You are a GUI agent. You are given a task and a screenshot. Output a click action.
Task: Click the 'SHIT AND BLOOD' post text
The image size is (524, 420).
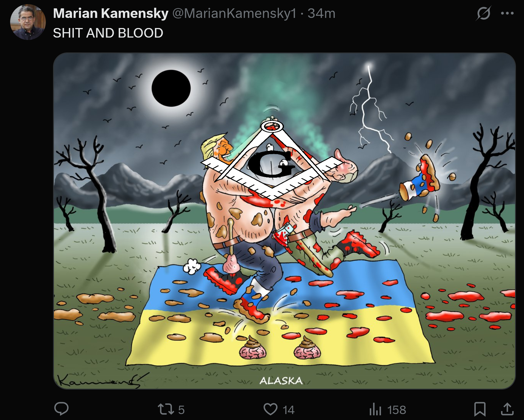(108, 33)
